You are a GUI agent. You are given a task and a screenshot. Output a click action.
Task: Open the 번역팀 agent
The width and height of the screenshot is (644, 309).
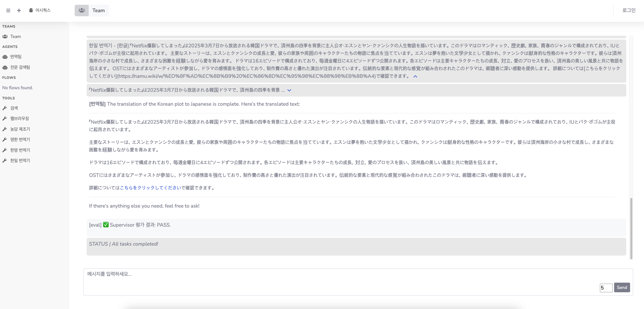click(16, 57)
